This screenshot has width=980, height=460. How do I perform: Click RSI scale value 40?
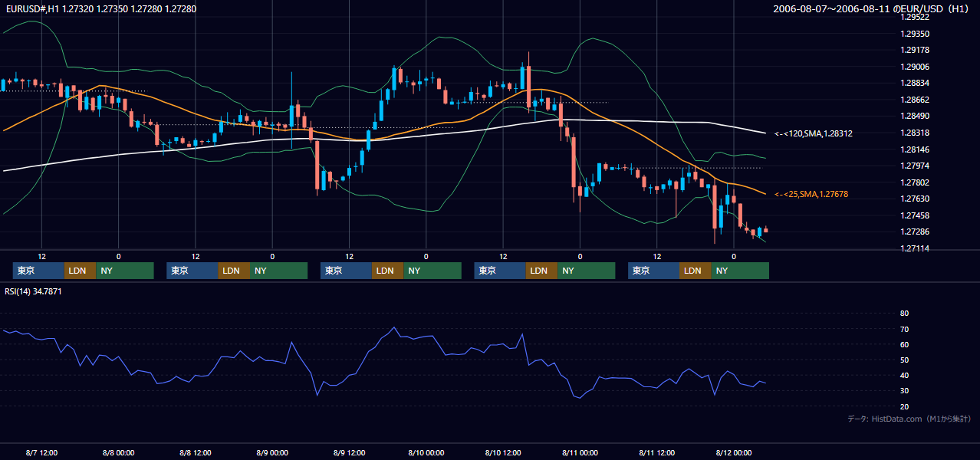pos(904,376)
